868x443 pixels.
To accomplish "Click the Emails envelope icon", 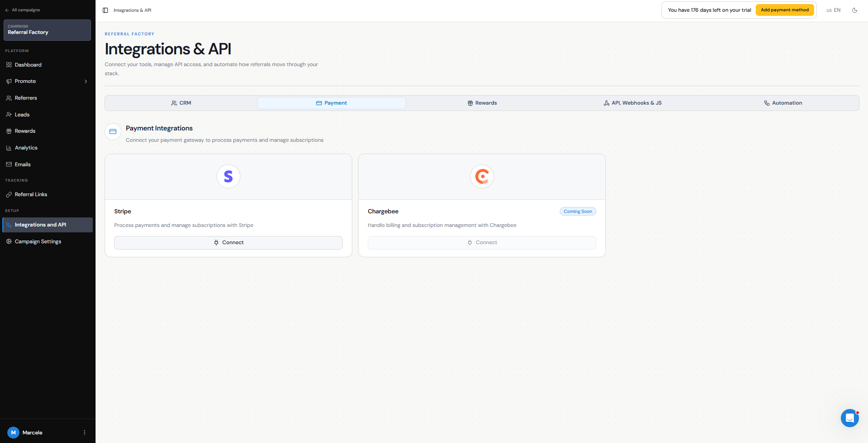I will tap(9, 164).
